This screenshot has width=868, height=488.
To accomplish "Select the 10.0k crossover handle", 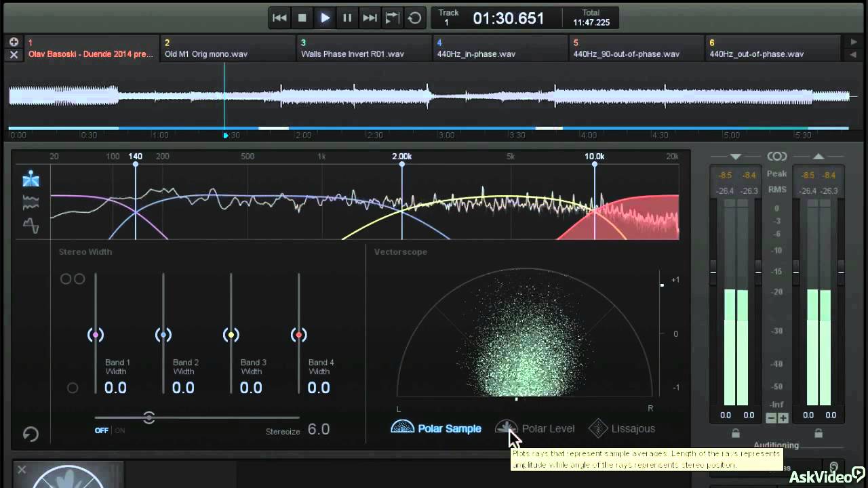I will 595,164.
